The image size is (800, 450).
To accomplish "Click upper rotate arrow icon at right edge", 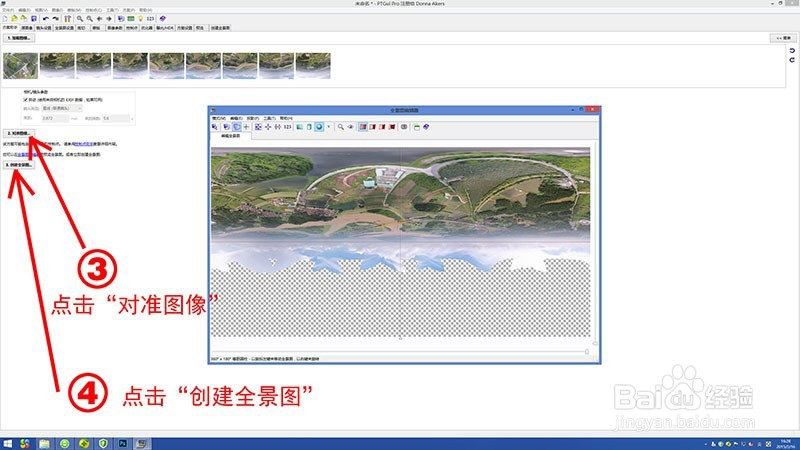I will 792,51.
